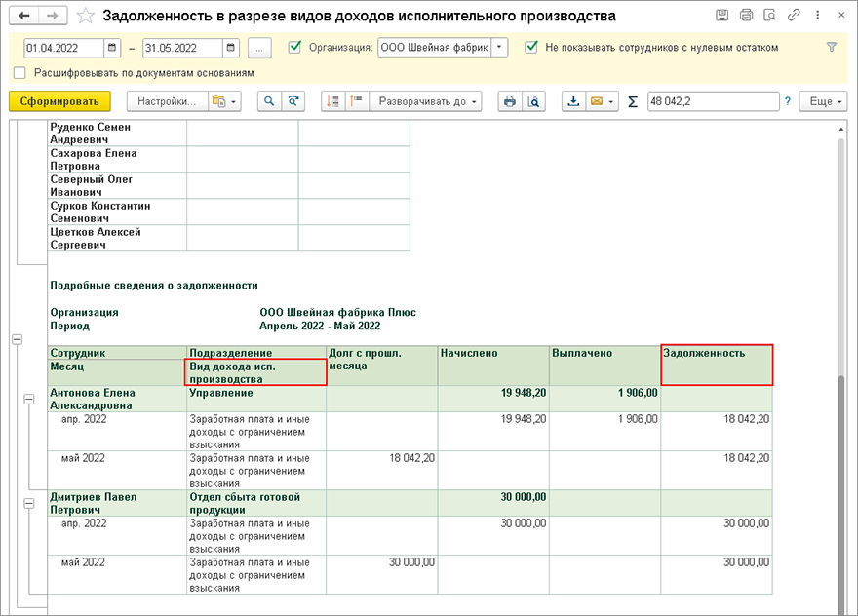858x616 pixels.
Task: Click Выплачено column header
Action: point(605,365)
